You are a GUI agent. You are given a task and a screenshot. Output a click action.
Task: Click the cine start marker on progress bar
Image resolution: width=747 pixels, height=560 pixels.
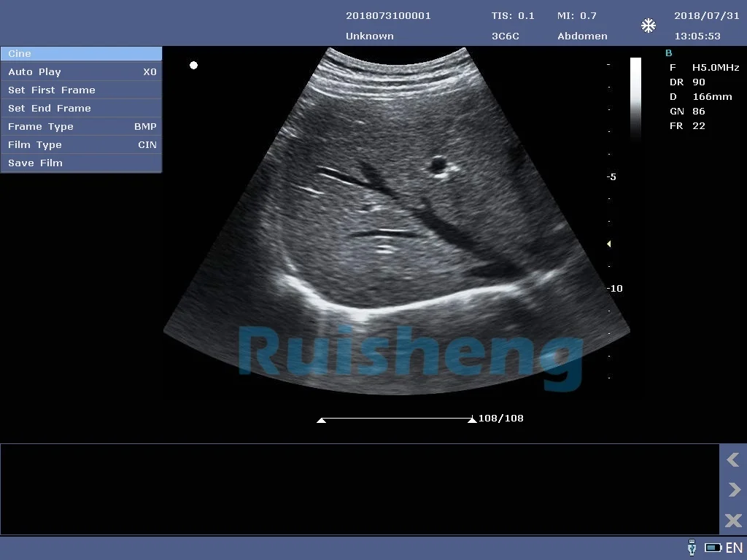pos(321,420)
